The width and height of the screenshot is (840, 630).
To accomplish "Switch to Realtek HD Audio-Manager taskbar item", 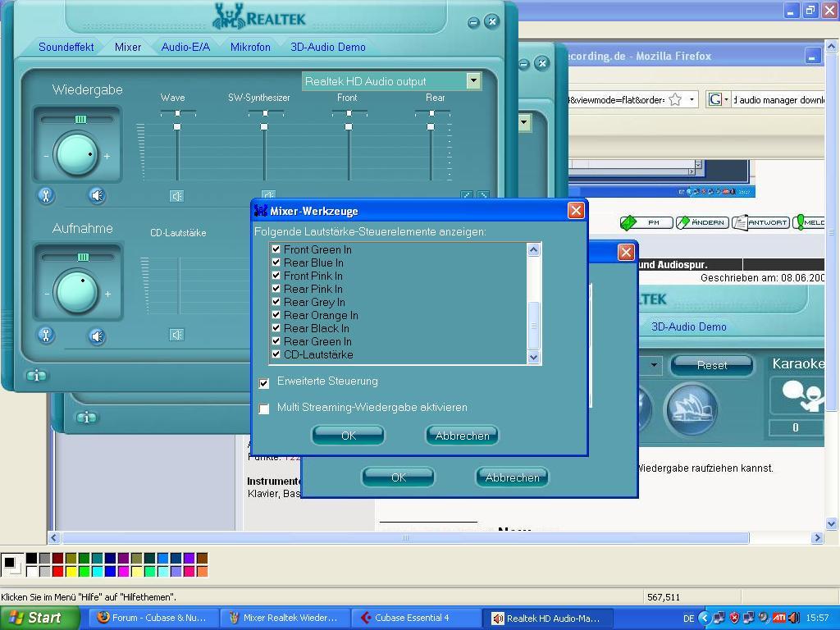I will pos(547,619).
